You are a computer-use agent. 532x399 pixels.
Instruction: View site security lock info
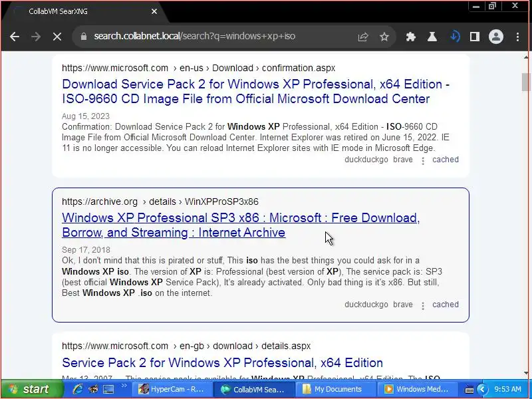pos(84,37)
